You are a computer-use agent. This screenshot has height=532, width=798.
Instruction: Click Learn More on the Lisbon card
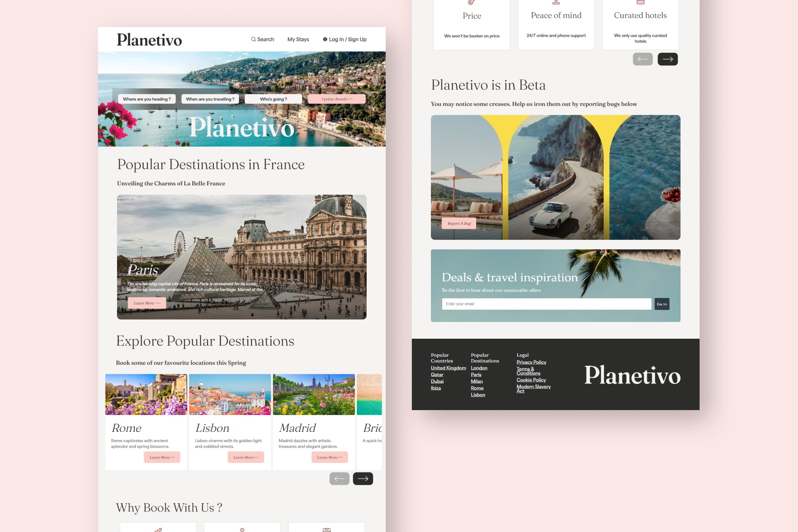(246, 457)
